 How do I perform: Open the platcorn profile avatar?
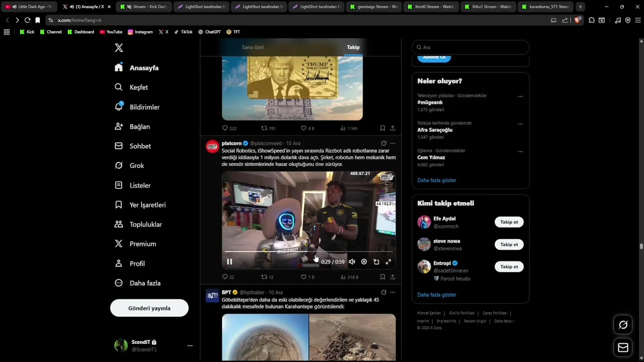pyautogui.click(x=212, y=146)
